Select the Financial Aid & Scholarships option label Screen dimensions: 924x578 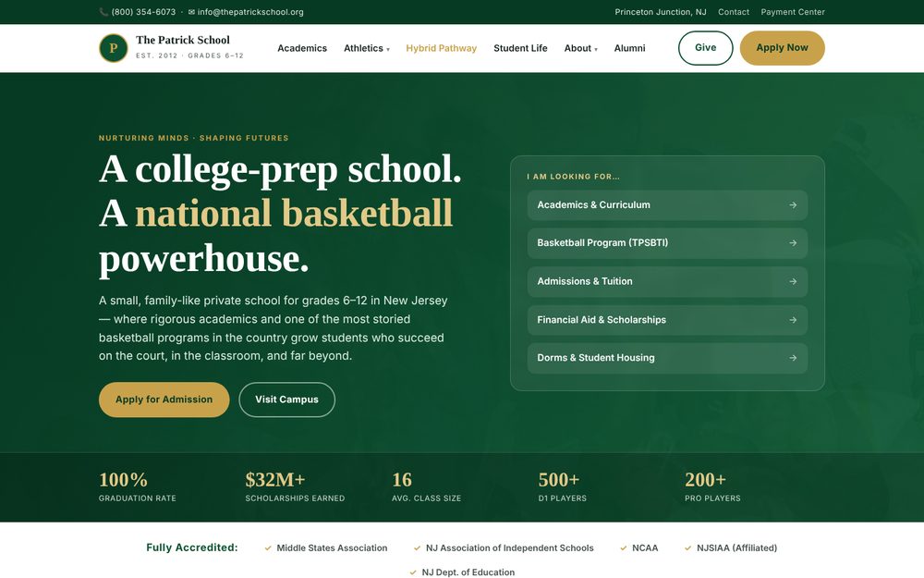(602, 320)
